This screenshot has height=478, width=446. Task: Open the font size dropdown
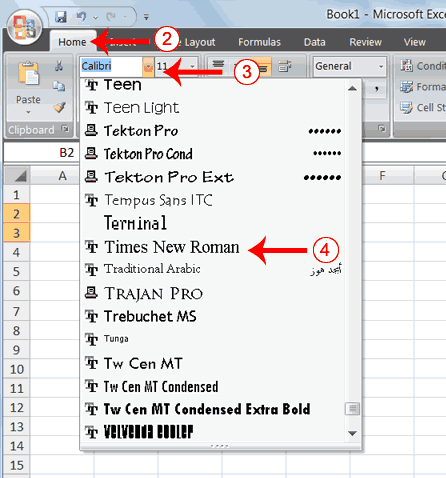192,66
